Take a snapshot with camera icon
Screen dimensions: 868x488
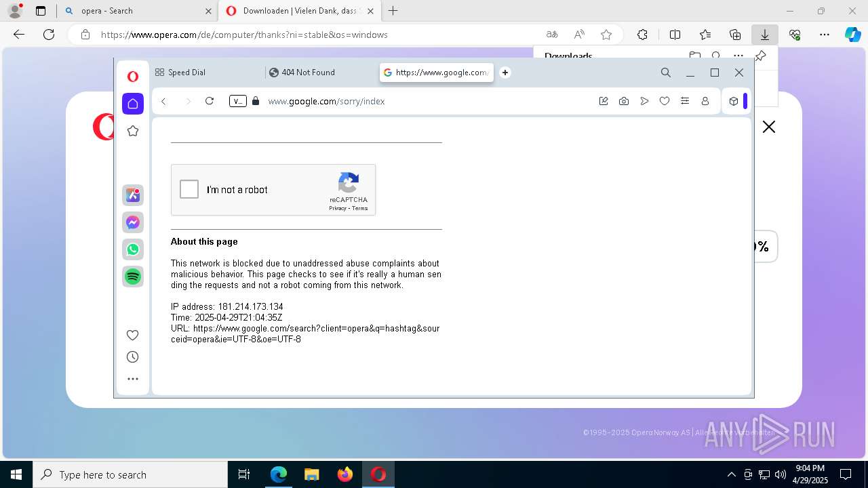[624, 101]
